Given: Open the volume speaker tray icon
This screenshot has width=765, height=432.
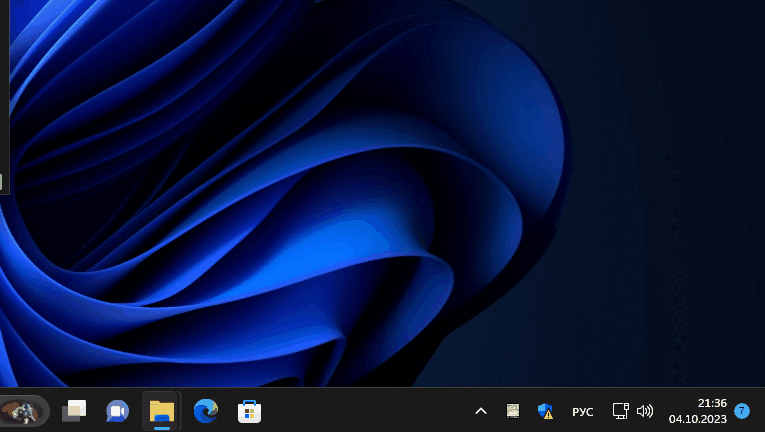Looking at the screenshot, I should coord(645,411).
